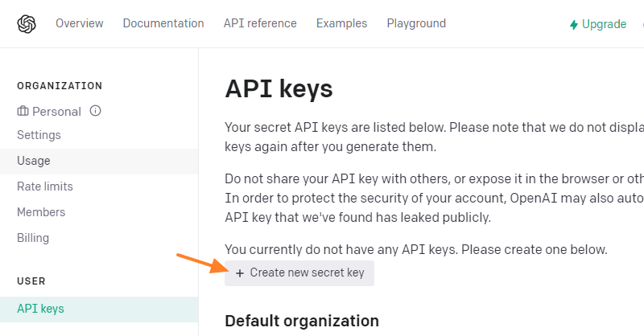This screenshot has width=644, height=336.
Task: Click the Upgrade link text
Action: click(604, 24)
